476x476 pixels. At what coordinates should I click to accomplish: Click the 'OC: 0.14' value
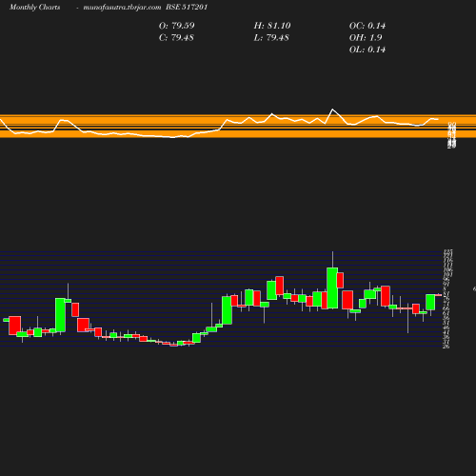(367, 26)
